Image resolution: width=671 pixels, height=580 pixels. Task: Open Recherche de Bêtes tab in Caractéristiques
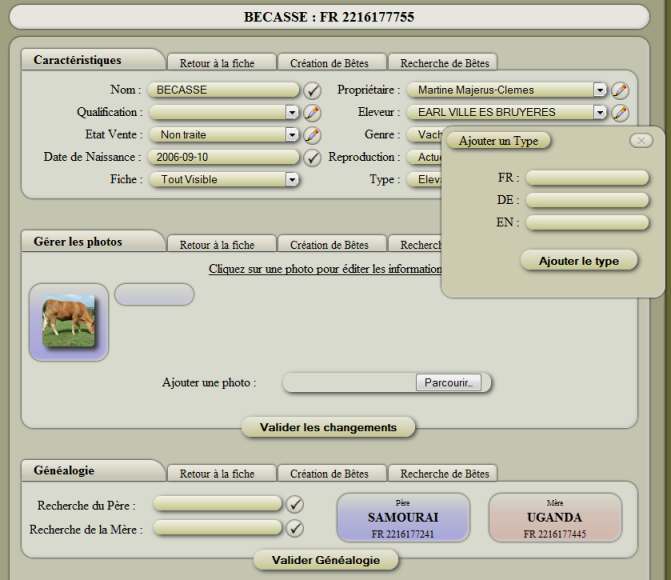(441, 63)
